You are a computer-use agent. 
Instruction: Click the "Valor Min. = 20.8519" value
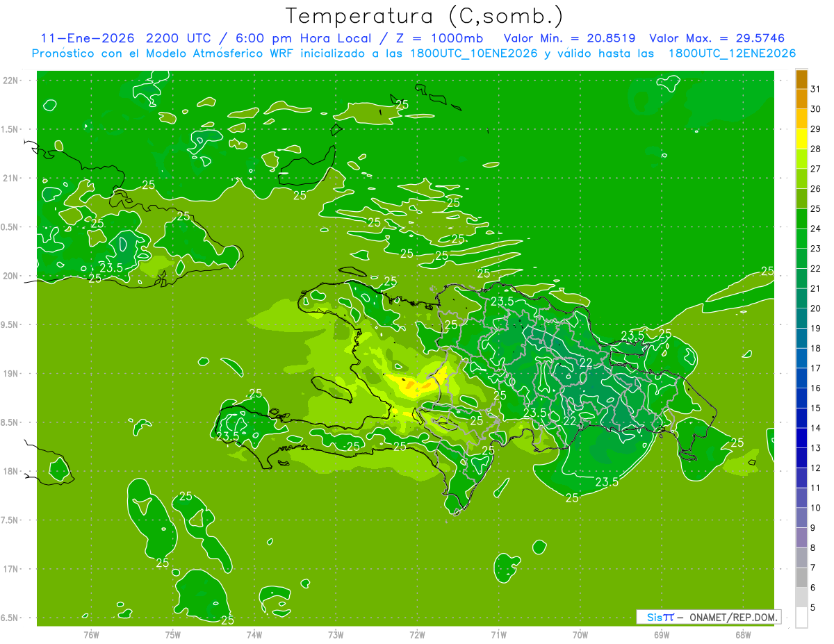pyautogui.click(x=569, y=38)
